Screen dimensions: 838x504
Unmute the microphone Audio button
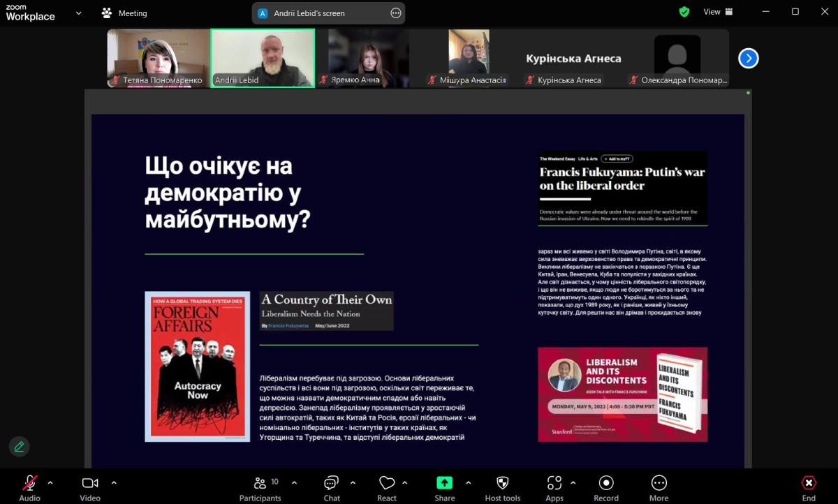[x=29, y=483]
